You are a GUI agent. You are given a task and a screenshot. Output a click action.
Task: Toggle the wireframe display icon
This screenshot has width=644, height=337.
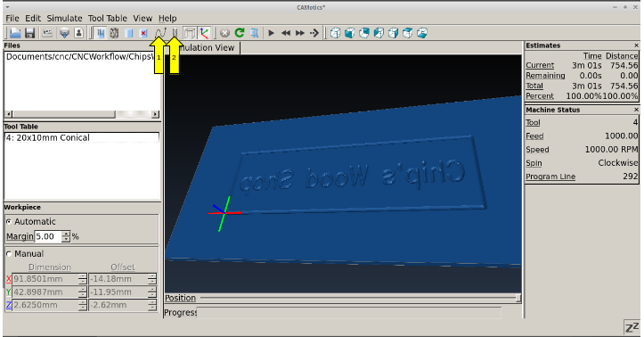[x=115, y=33]
